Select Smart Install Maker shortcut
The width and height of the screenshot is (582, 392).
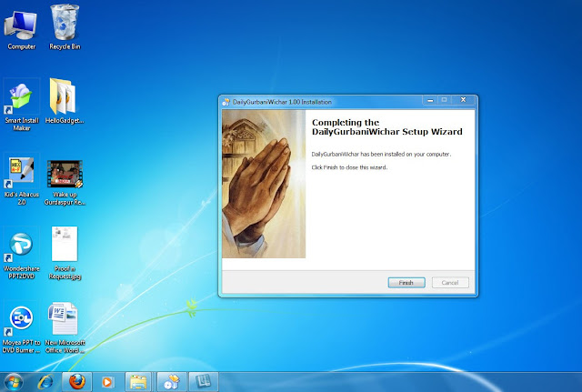coord(21,106)
